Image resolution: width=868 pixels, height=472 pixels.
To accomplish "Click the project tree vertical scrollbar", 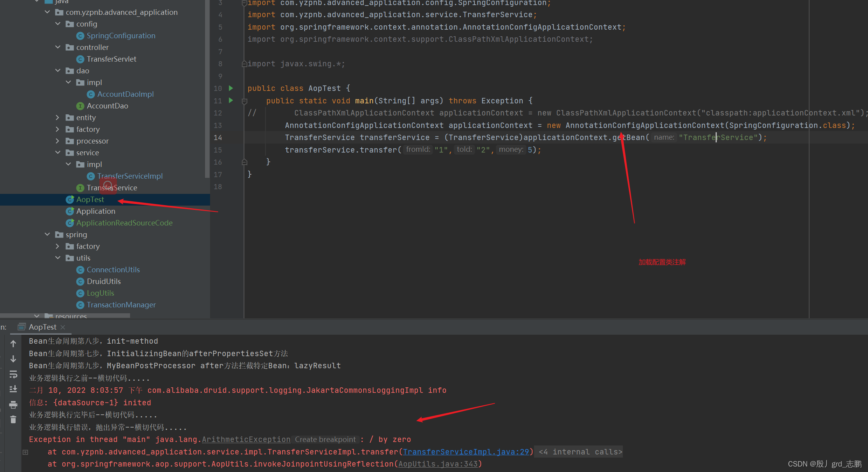I will tap(207, 90).
